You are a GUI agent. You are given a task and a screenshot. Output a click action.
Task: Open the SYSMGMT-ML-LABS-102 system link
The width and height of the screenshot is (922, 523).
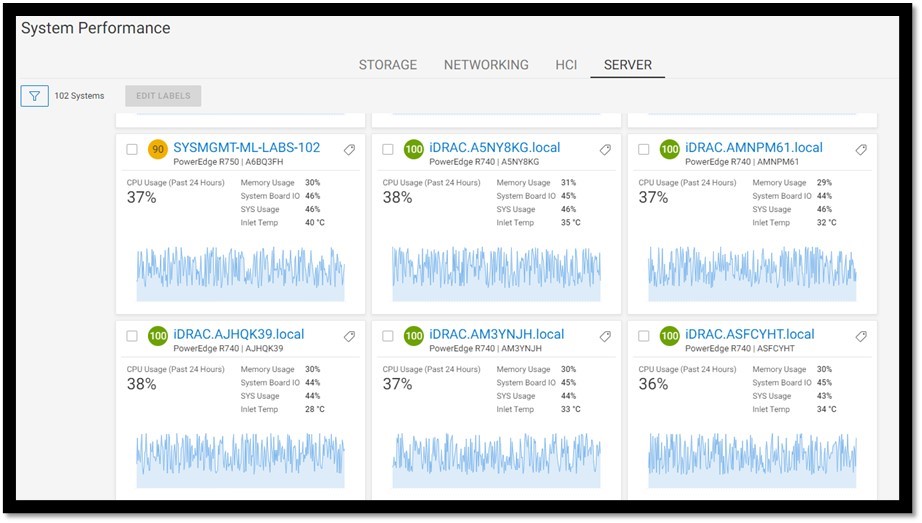pos(247,147)
